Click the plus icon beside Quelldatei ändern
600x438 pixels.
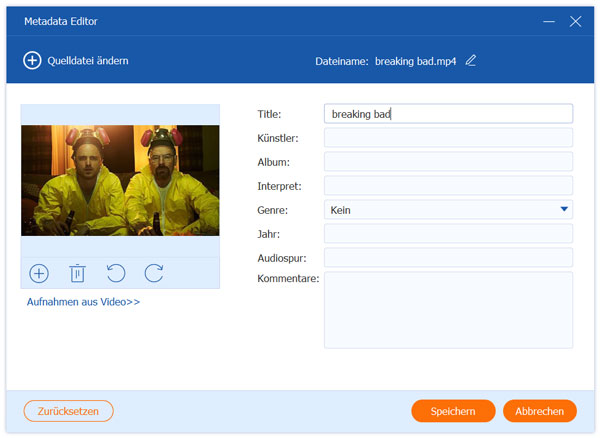32,60
